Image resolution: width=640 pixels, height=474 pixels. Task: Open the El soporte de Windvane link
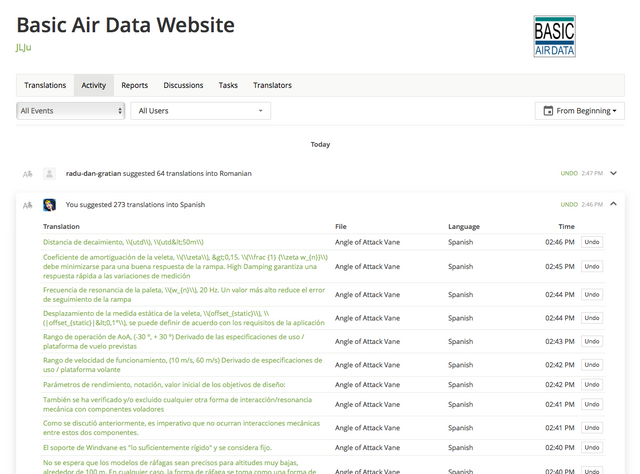tap(157, 447)
